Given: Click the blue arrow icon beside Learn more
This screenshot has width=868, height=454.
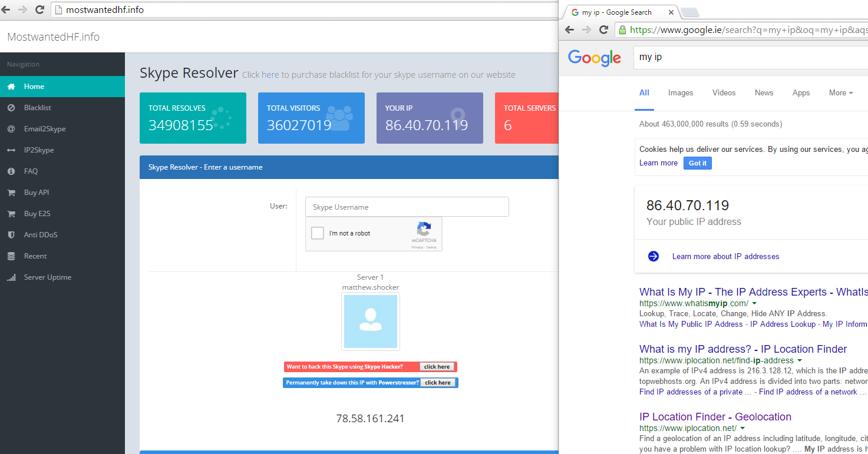Looking at the screenshot, I should coord(654,256).
